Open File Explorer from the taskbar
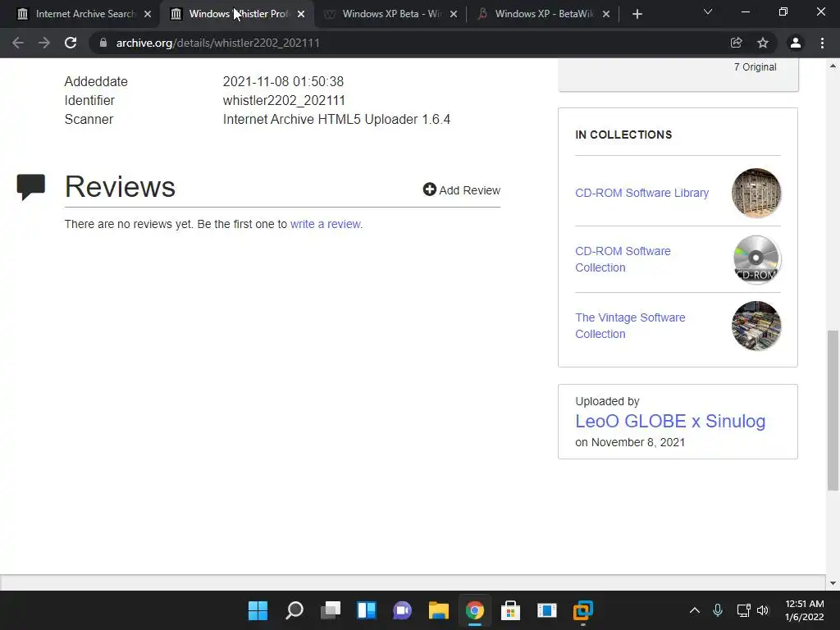Screen dimensions: 840x630 click(438, 610)
